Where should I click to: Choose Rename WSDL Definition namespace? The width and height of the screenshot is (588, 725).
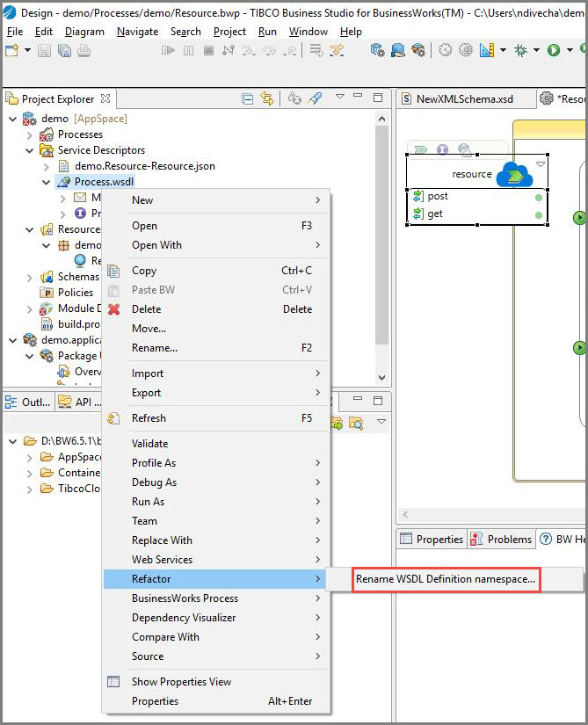pos(446,579)
